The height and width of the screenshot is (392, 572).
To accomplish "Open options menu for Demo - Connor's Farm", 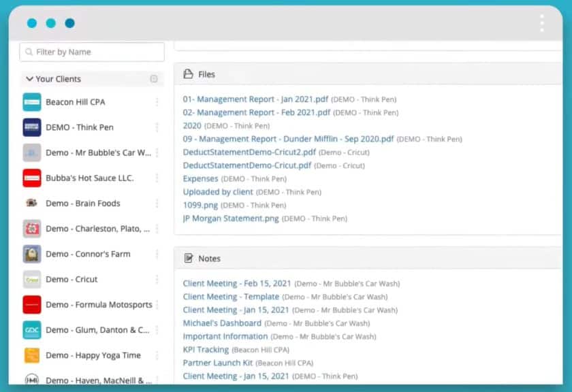I will point(157,254).
